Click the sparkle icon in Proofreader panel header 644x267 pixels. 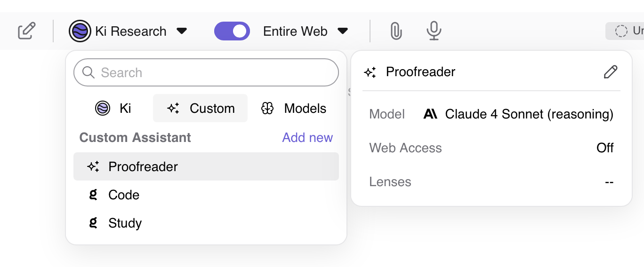pyautogui.click(x=370, y=72)
